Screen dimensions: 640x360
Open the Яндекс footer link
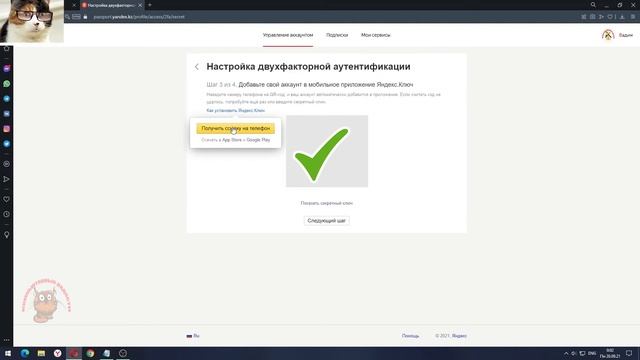[459, 336]
